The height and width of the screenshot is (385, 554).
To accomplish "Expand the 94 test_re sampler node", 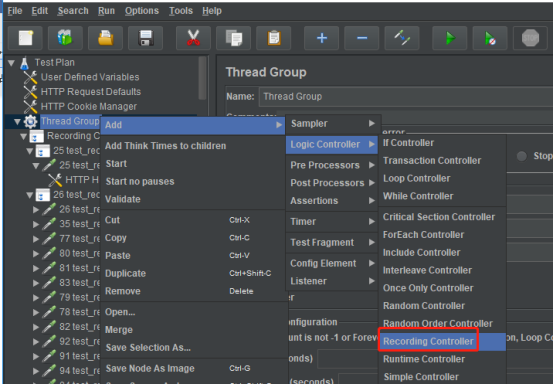I will (36, 371).
